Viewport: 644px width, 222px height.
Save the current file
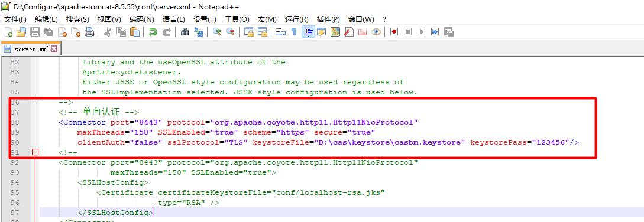point(35,32)
